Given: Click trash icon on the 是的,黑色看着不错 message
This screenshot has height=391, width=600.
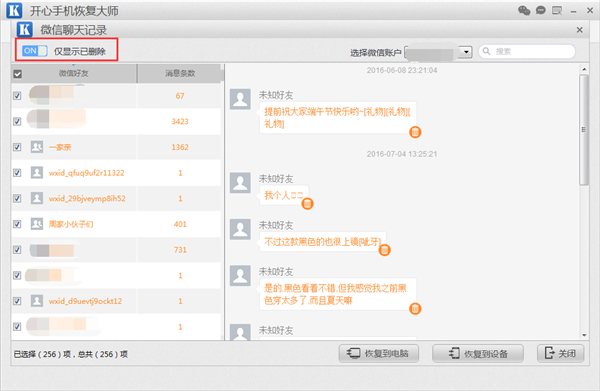Looking at the screenshot, I should pyautogui.click(x=415, y=309).
